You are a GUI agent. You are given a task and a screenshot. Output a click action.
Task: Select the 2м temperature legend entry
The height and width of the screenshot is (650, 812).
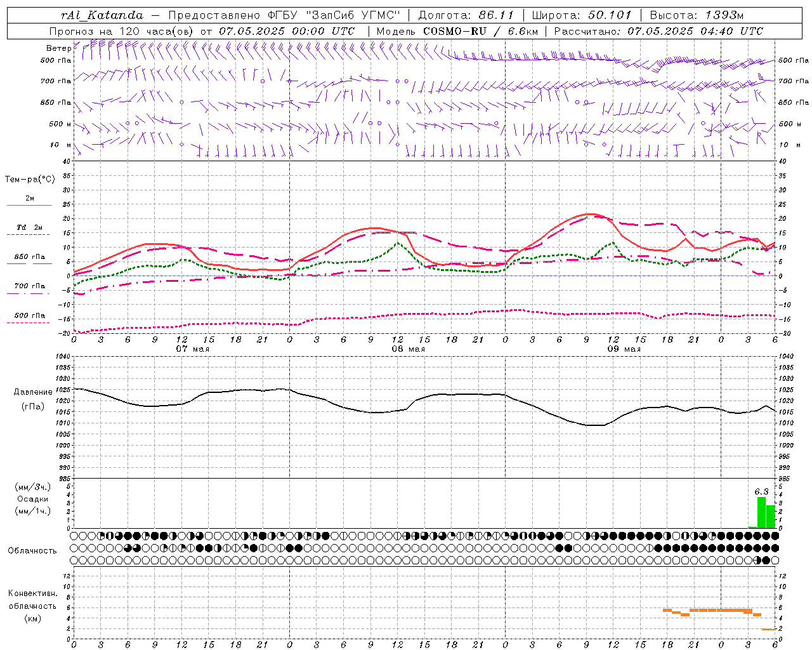pyautogui.click(x=29, y=199)
